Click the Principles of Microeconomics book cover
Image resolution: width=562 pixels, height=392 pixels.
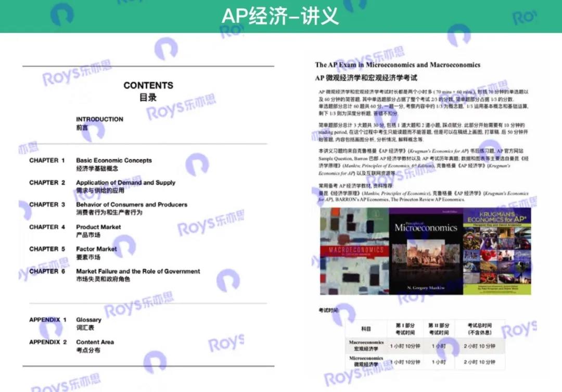click(x=426, y=251)
